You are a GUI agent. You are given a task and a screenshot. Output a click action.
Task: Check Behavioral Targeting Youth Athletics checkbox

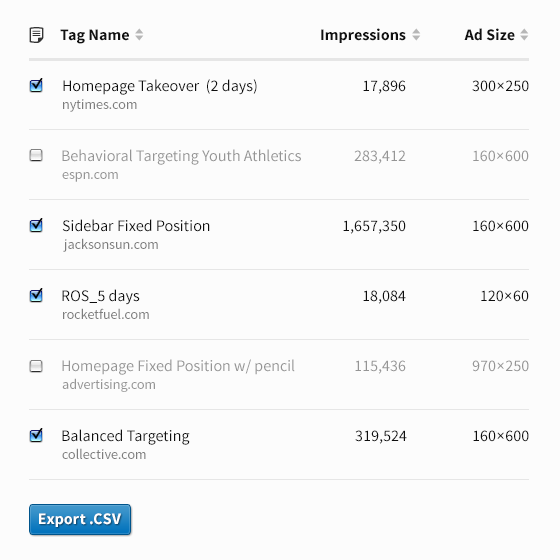36,155
